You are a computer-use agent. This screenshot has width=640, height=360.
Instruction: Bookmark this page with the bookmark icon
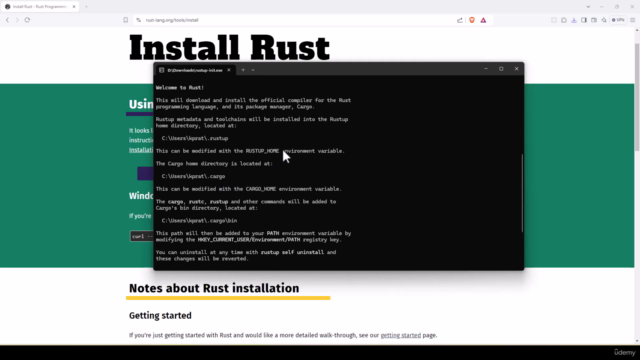coord(126,20)
